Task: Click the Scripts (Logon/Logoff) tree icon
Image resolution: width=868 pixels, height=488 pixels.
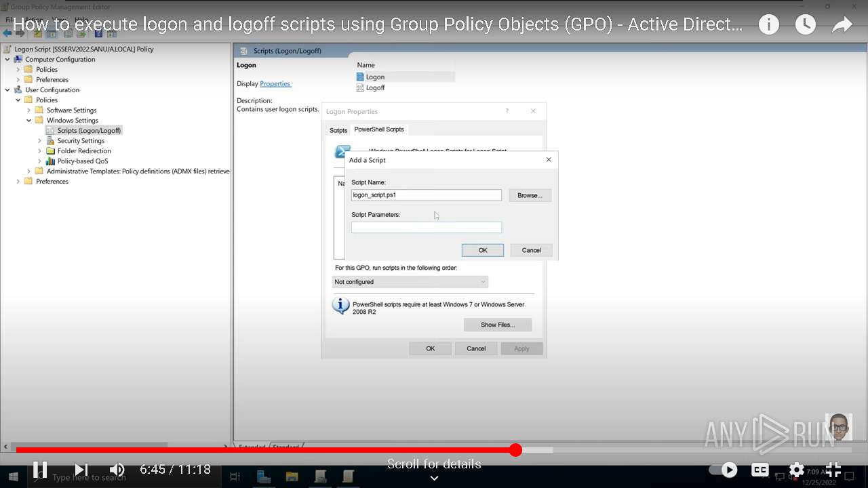Action: 50,130
